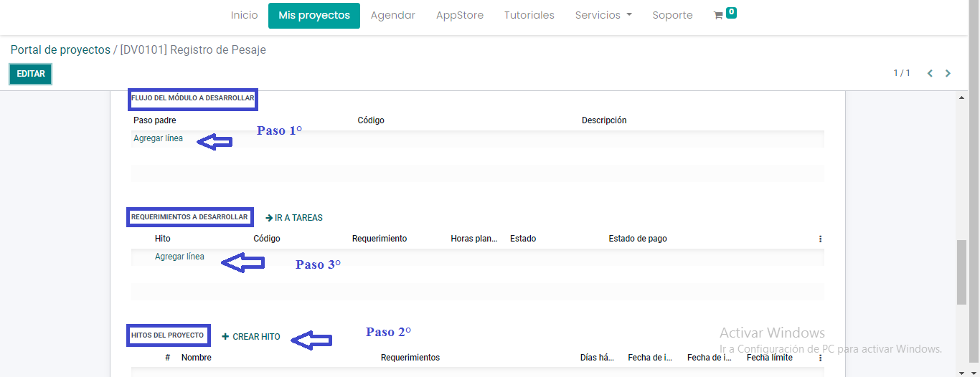Sort by Requerimiento column header
980x377 pixels.
(380, 239)
